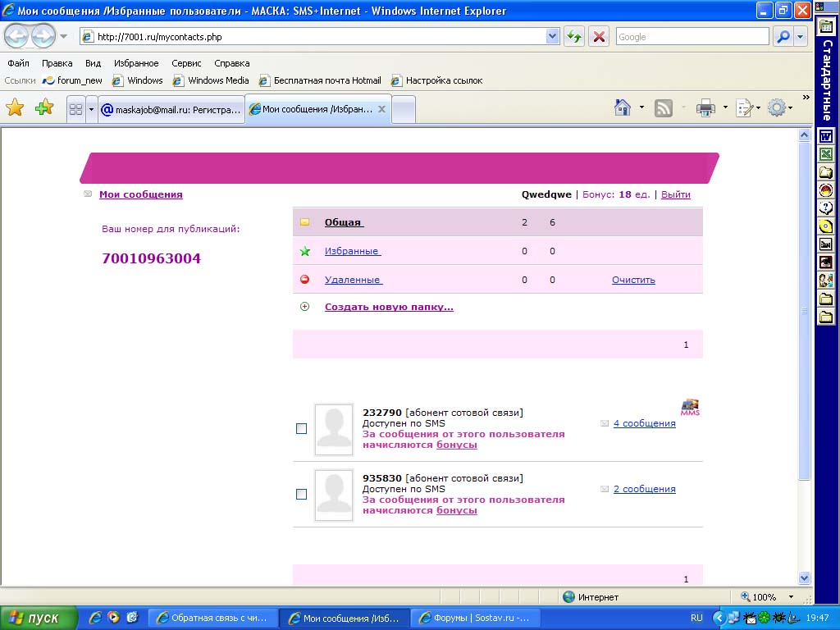Click the MMS icon beside contact 232790
Image resolution: width=840 pixels, height=630 pixels.
coord(690,407)
